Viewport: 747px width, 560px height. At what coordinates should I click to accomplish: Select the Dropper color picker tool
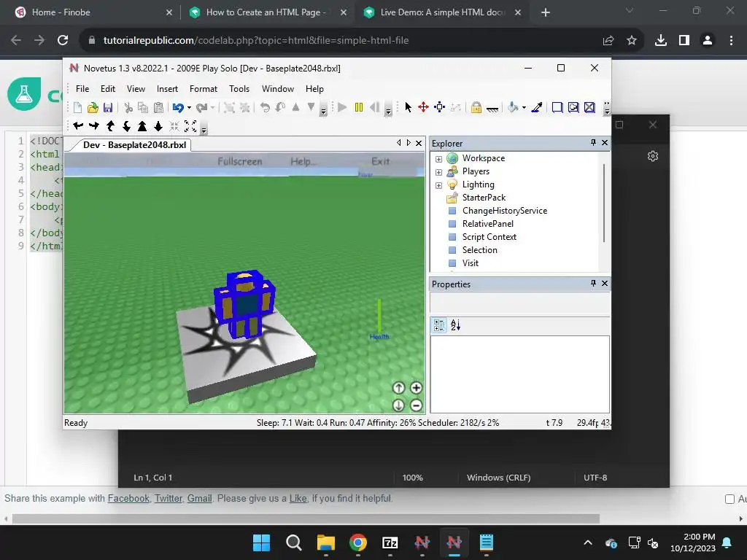[x=537, y=108]
